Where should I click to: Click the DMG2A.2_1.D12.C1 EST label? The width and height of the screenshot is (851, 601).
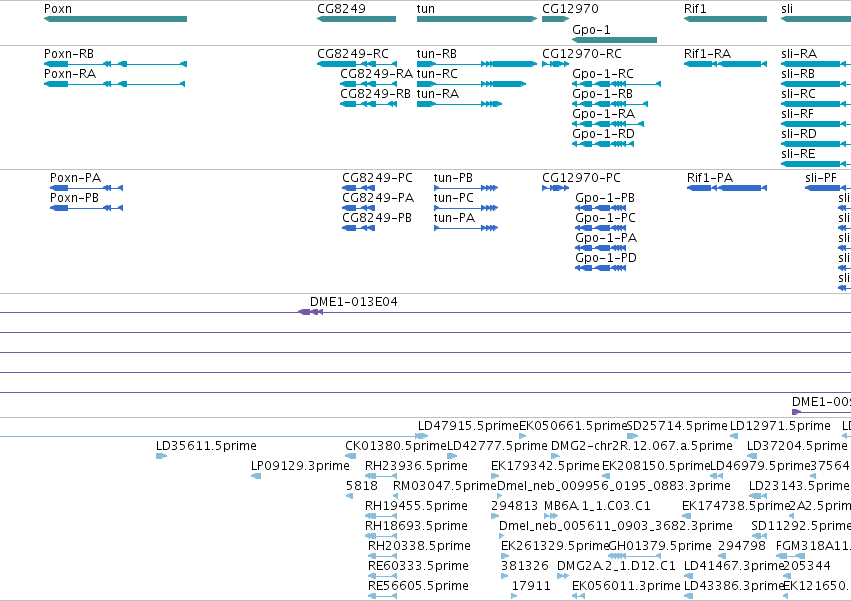click(616, 566)
